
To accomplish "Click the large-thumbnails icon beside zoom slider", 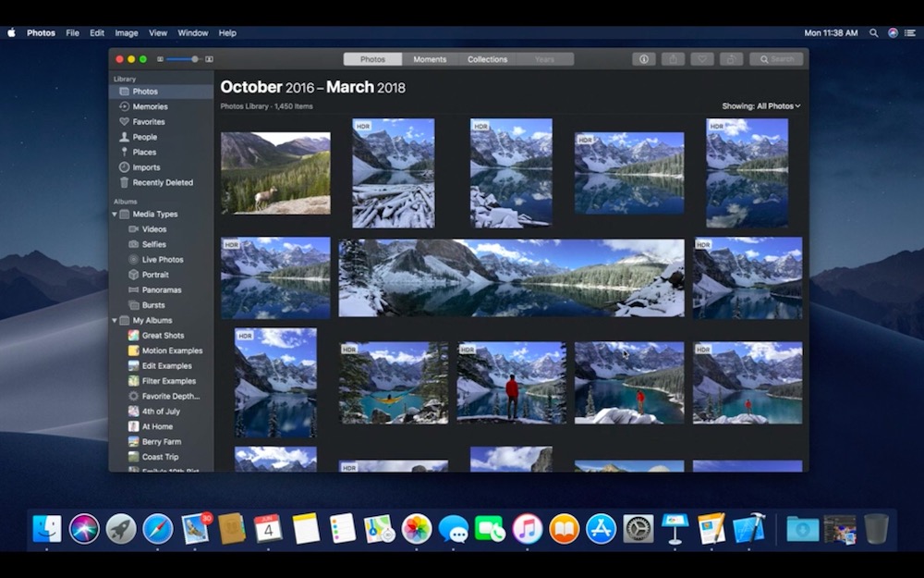I will [209, 59].
